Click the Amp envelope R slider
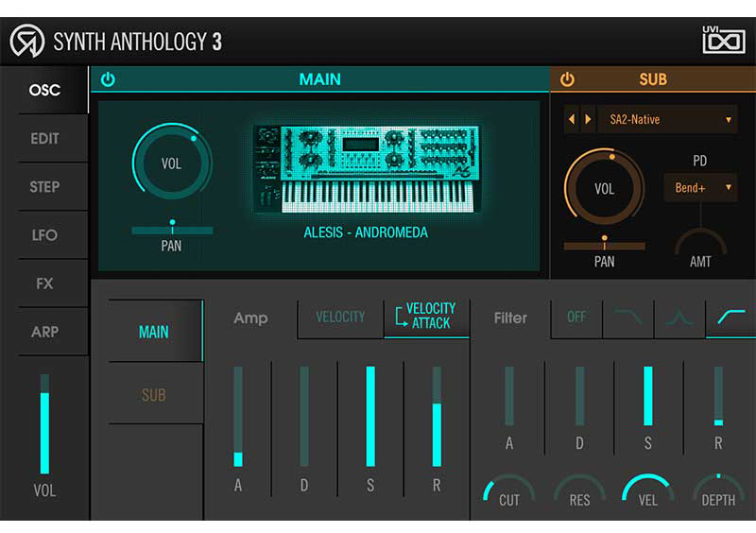Image resolution: width=756 pixels, height=533 pixels. (x=437, y=416)
